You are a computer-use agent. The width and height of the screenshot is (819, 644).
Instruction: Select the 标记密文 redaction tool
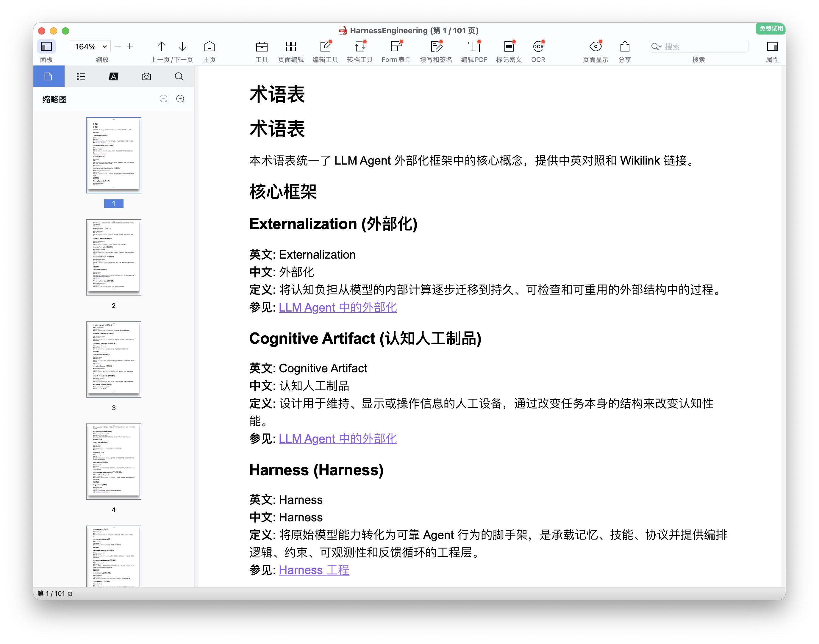tap(508, 47)
